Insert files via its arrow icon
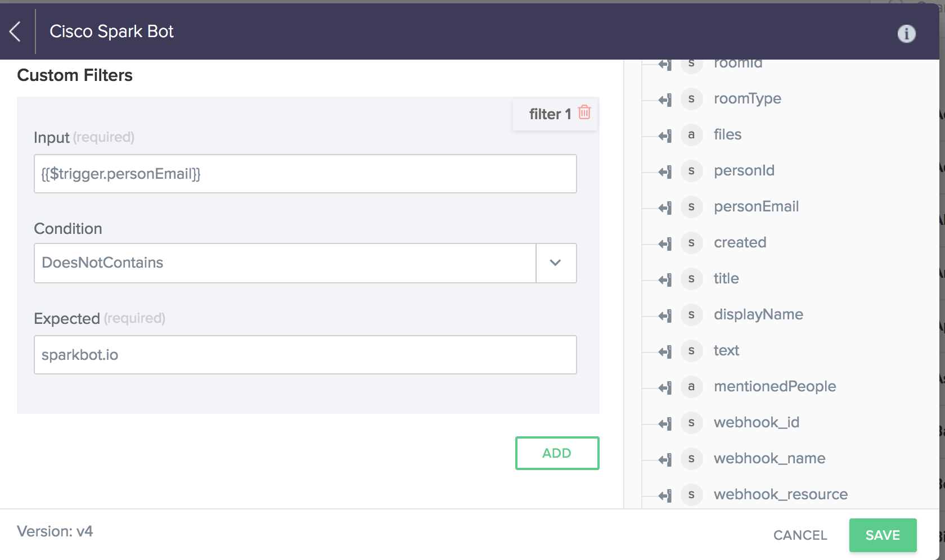 (x=665, y=136)
